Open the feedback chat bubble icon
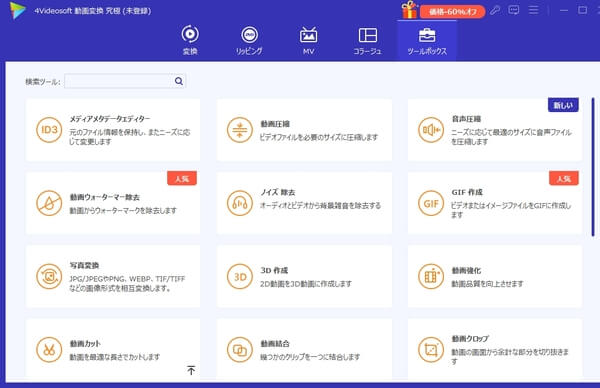Viewport: 600px width, 388px height. pyautogui.click(x=514, y=10)
